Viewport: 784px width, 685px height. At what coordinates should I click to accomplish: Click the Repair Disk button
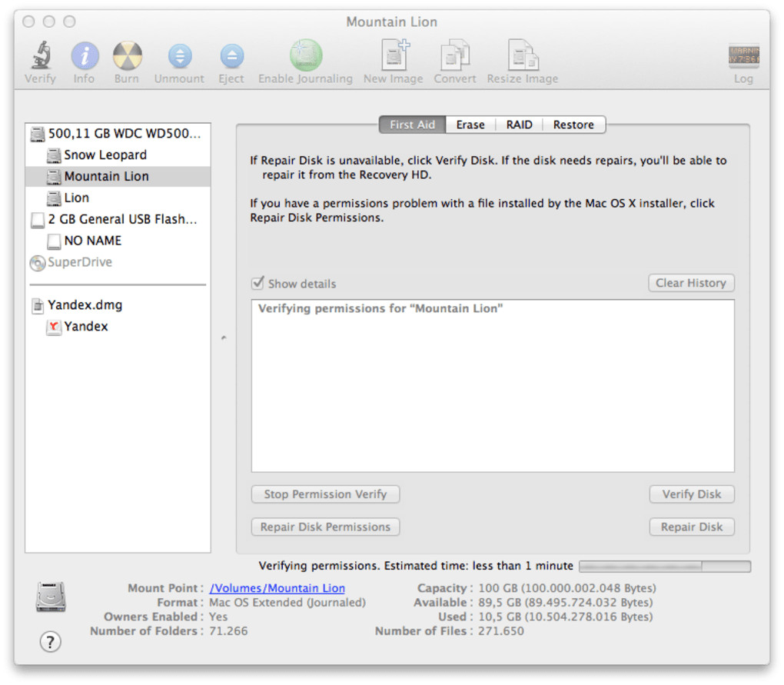(x=692, y=527)
